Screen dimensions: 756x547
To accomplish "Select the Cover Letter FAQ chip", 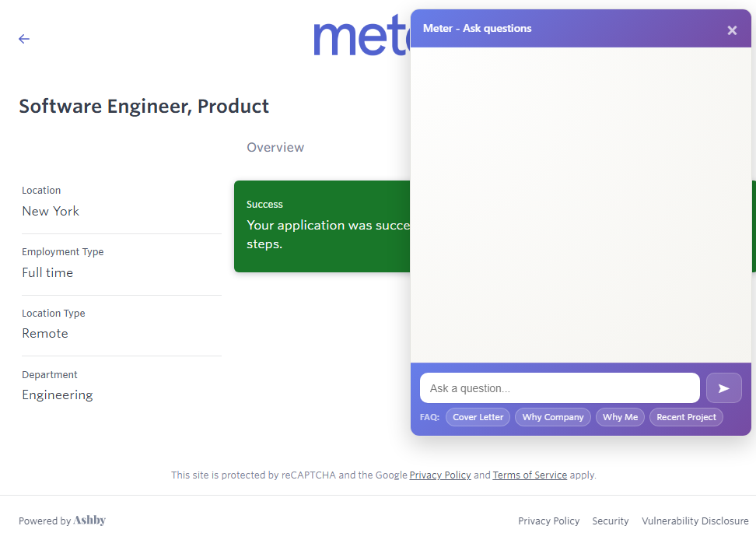I will [x=478, y=417].
